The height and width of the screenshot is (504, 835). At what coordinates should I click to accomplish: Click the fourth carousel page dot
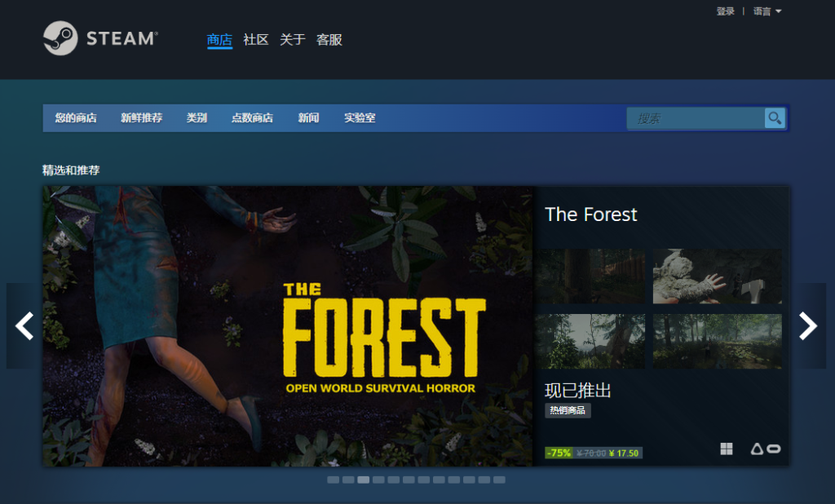click(x=378, y=480)
